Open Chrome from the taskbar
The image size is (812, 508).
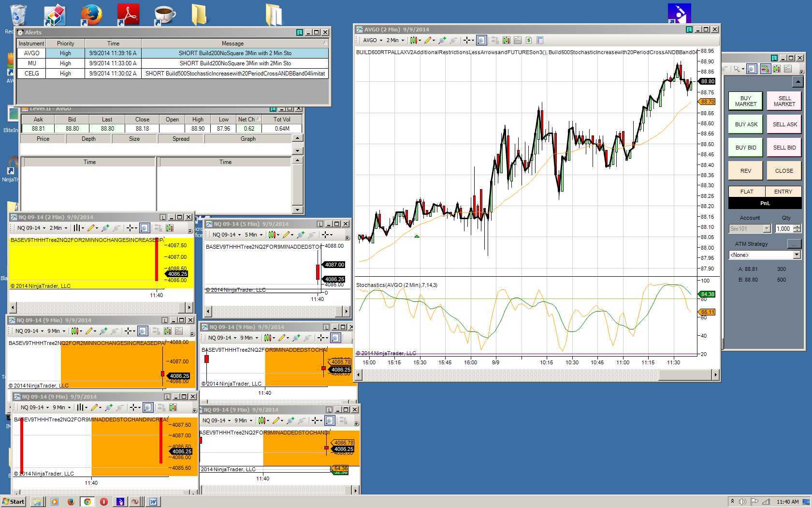coord(87,502)
